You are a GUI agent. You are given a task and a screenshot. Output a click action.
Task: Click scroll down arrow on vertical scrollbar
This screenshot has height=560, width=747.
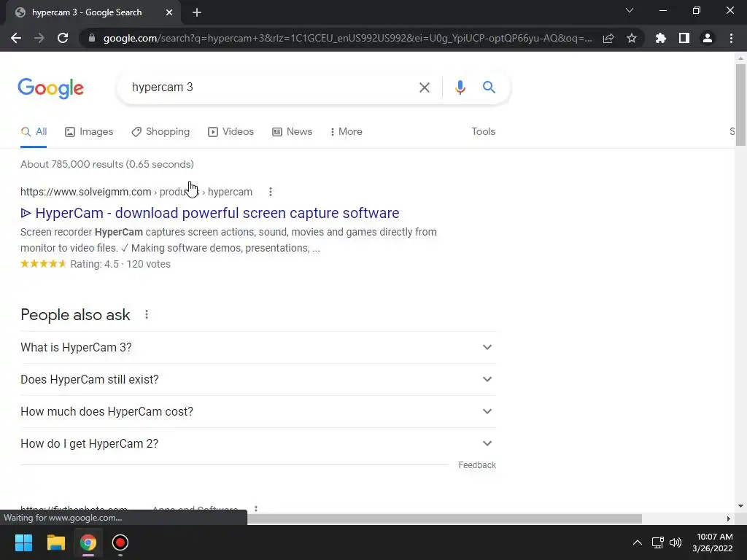tap(740, 506)
